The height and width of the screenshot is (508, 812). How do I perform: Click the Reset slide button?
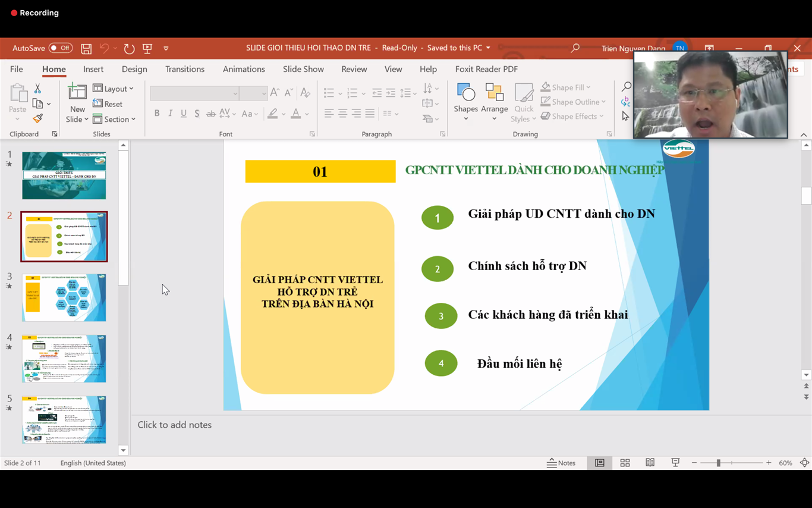[x=108, y=104]
